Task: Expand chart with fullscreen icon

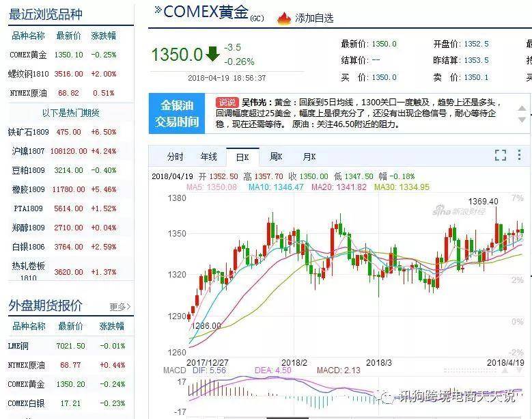Action: tap(501, 155)
